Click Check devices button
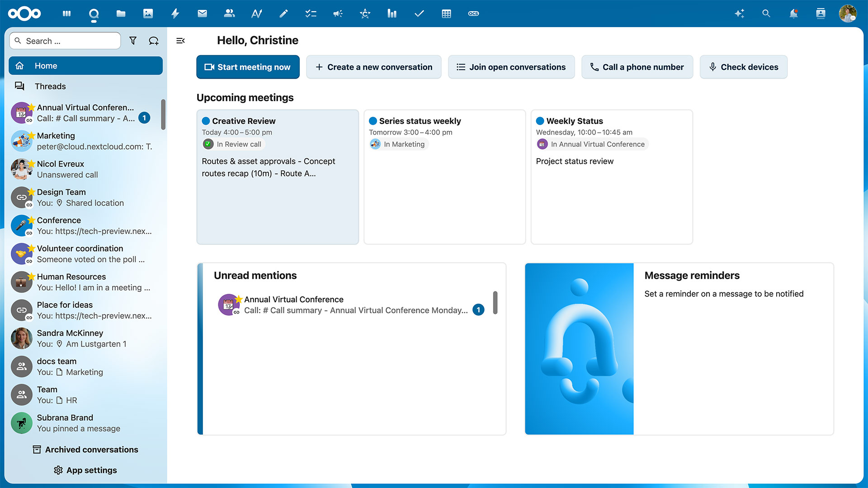868x488 pixels. 743,67
